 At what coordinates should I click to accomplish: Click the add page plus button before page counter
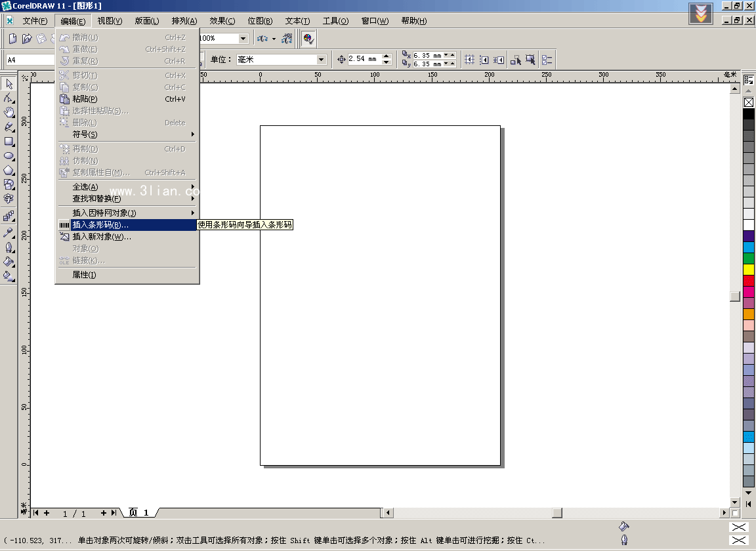coord(47,513)
